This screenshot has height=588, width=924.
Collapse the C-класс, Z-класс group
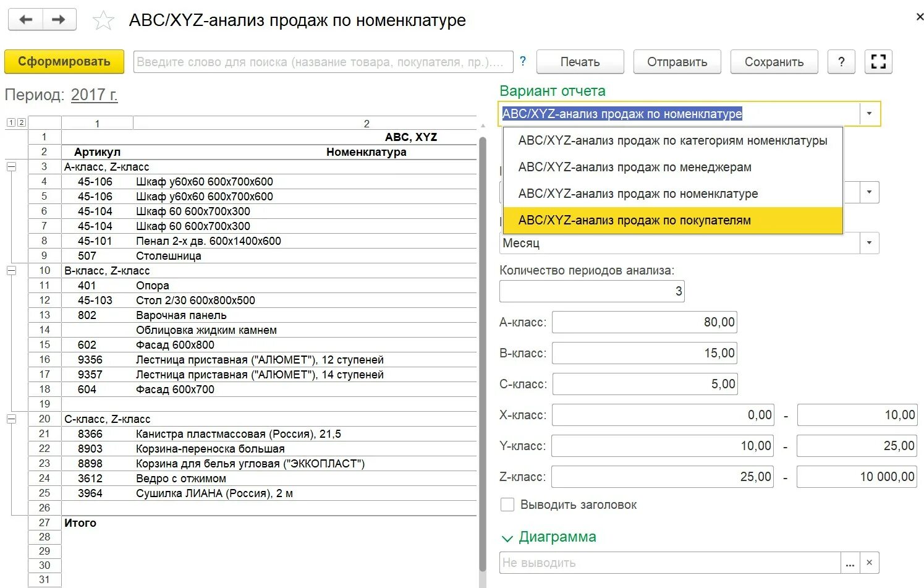pos(11,419)
